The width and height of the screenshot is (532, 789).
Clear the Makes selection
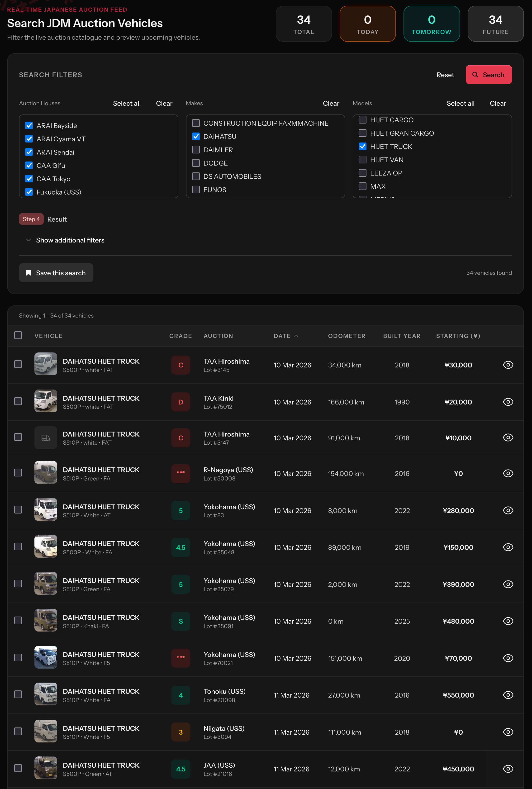point(331,104)
